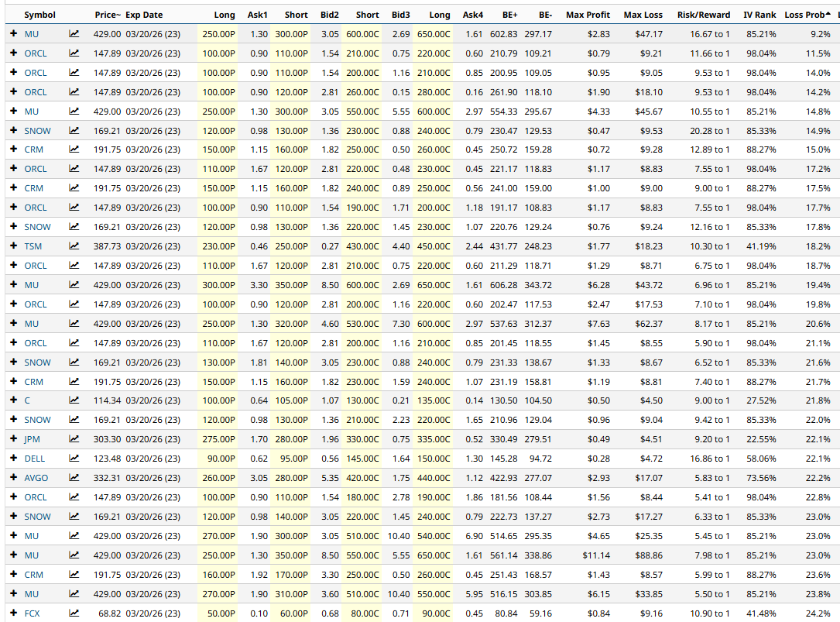Select the $62.37 max loss cell
Image resolution: width=840 pixels, height=622 pixels.
pos(649,323)
